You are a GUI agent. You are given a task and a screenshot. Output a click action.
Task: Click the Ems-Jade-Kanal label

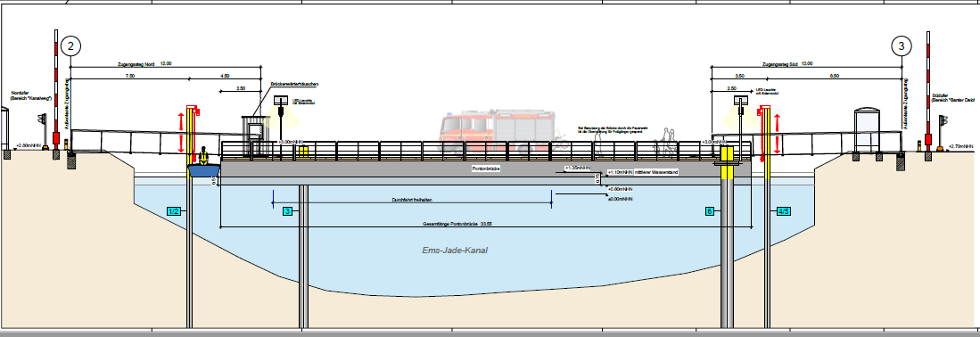[x=455, y=251]
